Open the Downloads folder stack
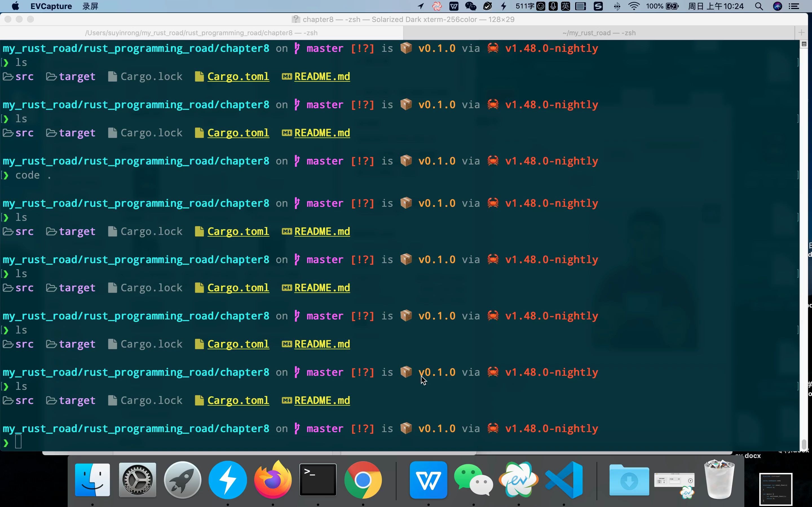The image size is (812, 507). click(x=629, y=480)
